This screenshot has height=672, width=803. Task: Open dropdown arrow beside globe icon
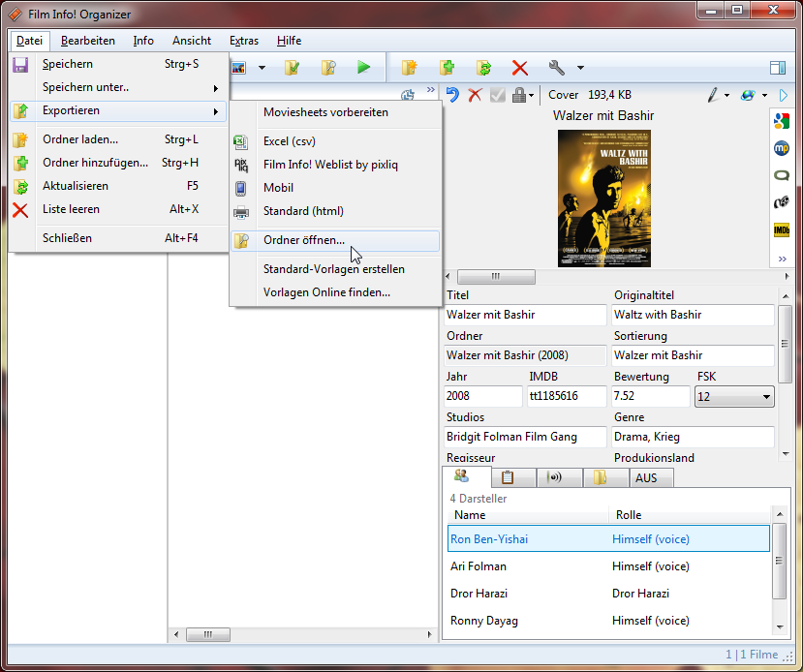coord(764,95)
